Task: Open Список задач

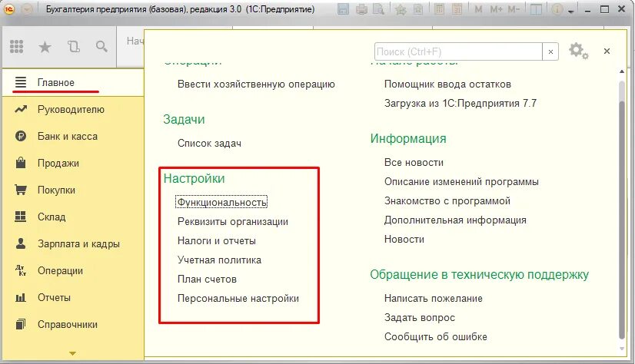Action: 209,143
